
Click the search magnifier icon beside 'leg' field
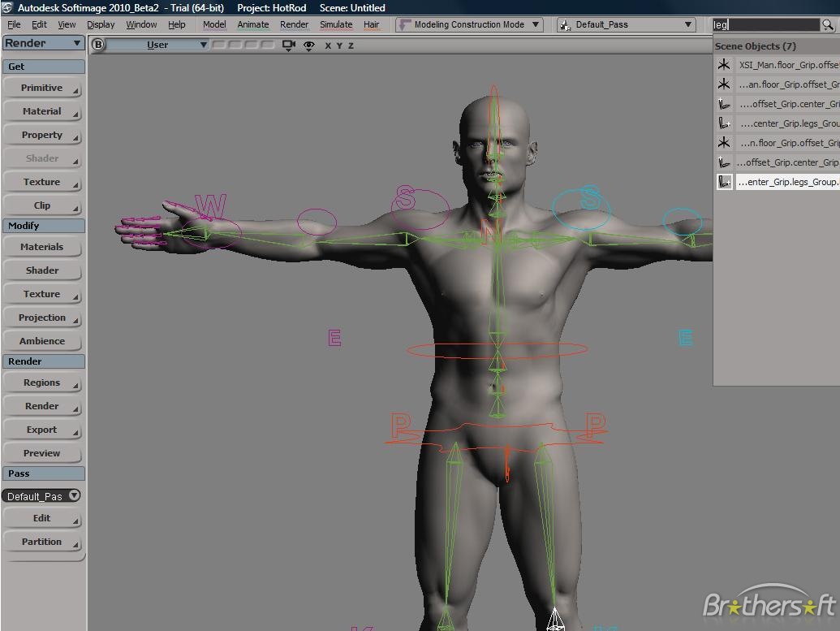pyautogui.click(x=828, y=25)
